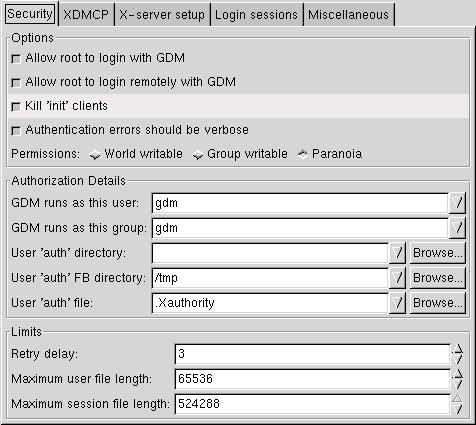Click the GDM runs as this group field
Viewport: 476px width, 425px height.
300,228
